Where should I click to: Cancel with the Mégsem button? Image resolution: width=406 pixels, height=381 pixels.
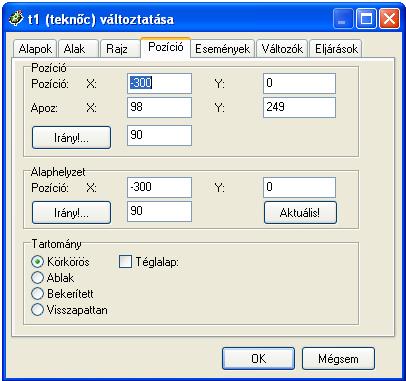coord(338,359)
